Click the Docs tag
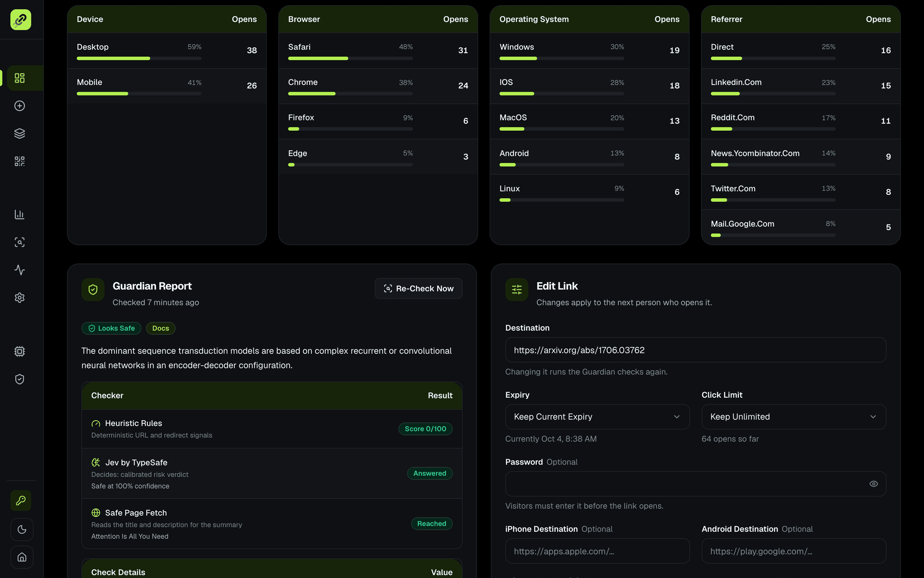 [x=160, y=328]
